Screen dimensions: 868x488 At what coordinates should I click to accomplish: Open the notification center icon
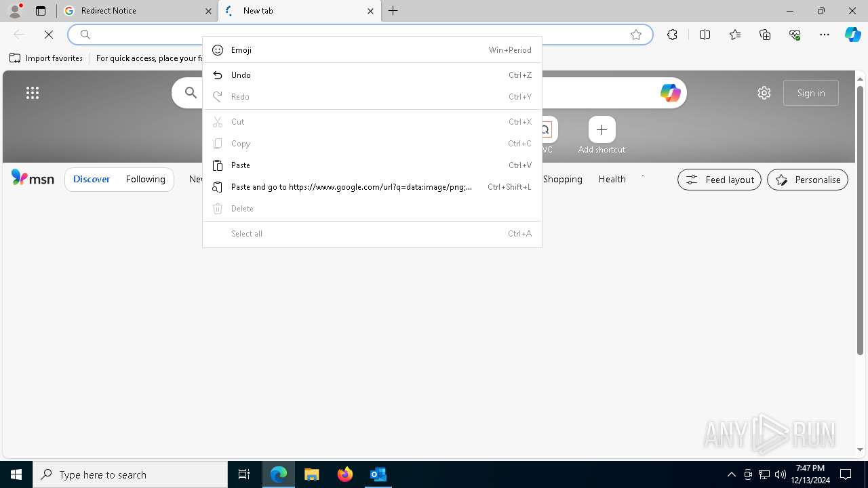(846, 474)
